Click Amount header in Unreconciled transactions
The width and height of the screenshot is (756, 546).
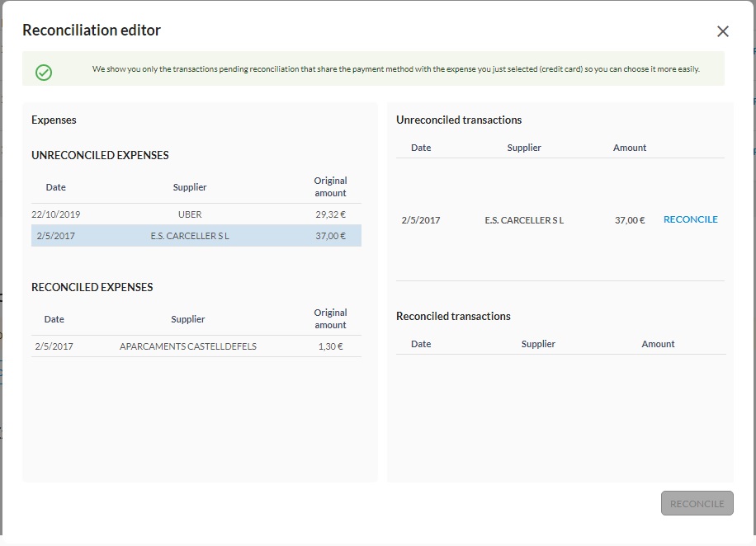630,148
